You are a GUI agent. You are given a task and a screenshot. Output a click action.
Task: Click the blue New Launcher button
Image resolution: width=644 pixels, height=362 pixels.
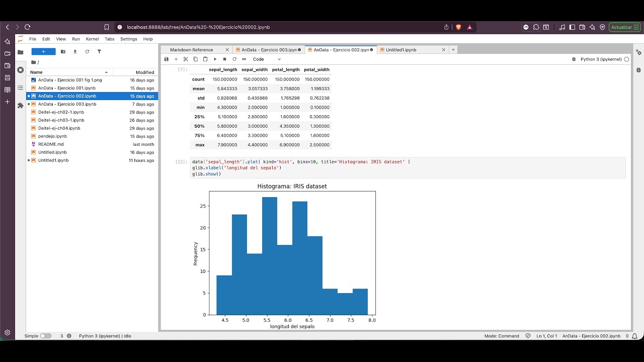click(x=43, y=51)
